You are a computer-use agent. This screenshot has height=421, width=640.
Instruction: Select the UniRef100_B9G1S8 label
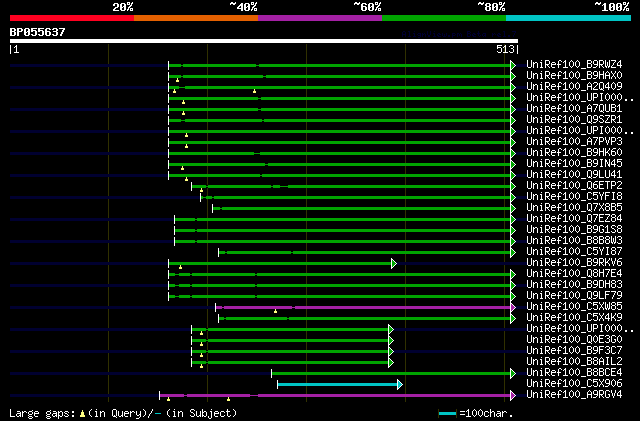(x=574, y=229)
